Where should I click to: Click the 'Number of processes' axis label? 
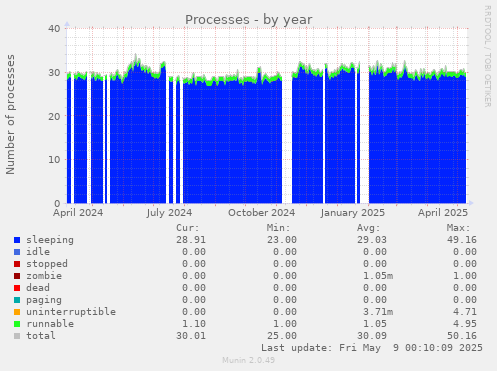click(x=10, y=114)
